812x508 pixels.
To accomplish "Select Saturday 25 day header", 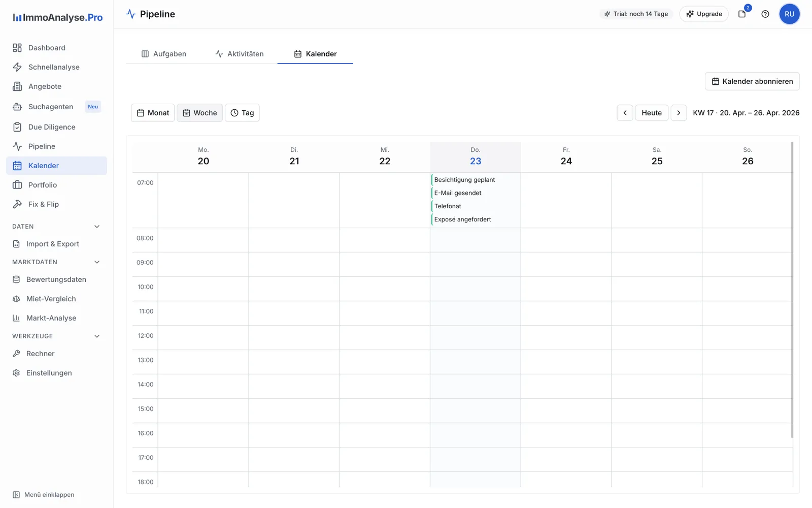I will 657,156.
